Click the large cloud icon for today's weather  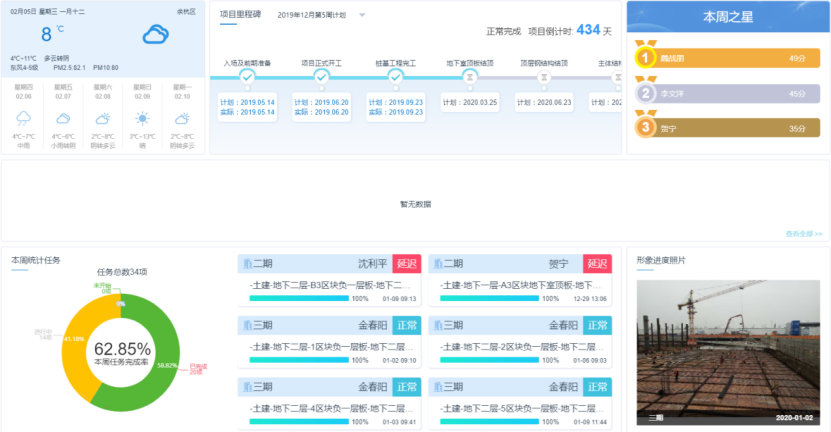(x=155, y=36)
